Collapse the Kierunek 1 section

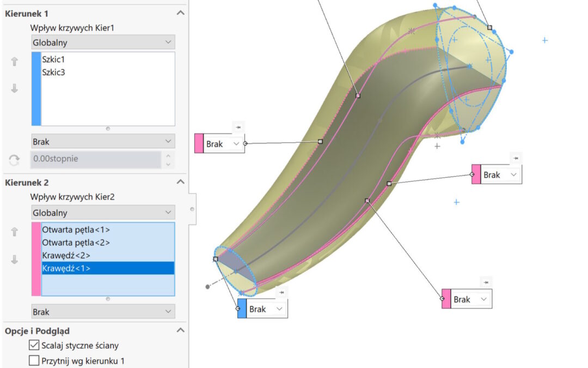[x=181, y=13]
